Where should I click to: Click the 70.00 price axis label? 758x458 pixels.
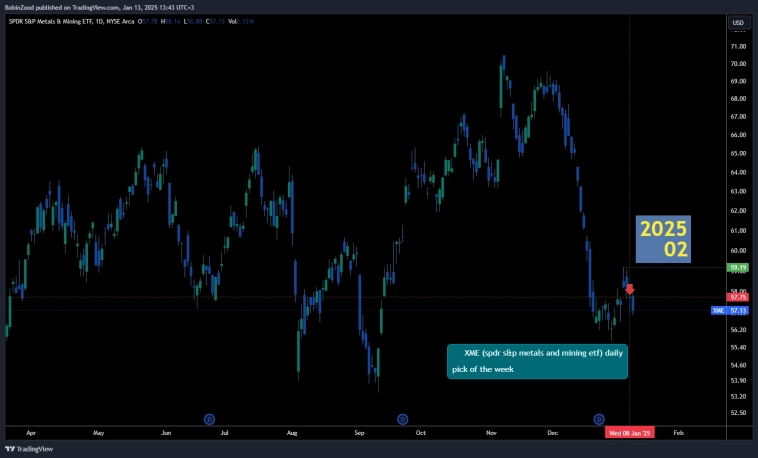coord(738,63)
